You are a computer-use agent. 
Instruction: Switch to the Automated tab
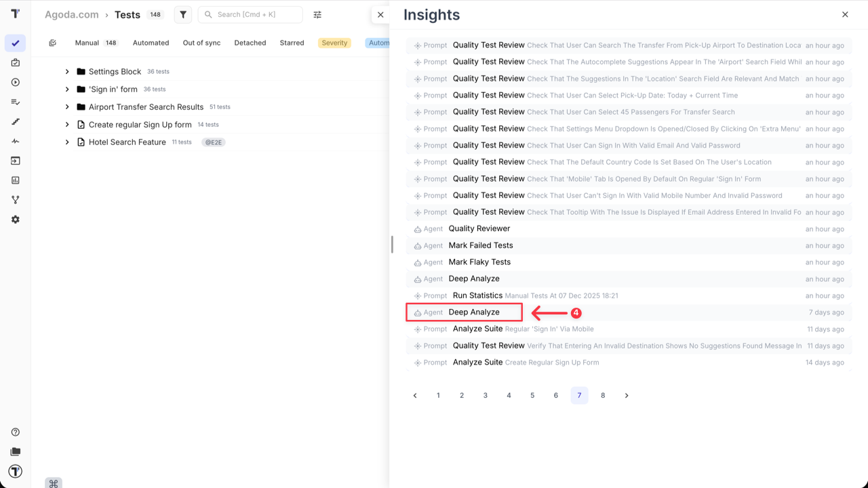[150, 42]
